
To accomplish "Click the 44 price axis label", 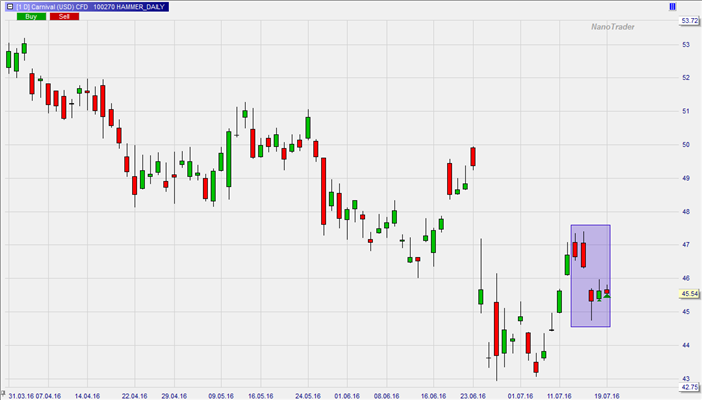I will click(x=686, y=345).
